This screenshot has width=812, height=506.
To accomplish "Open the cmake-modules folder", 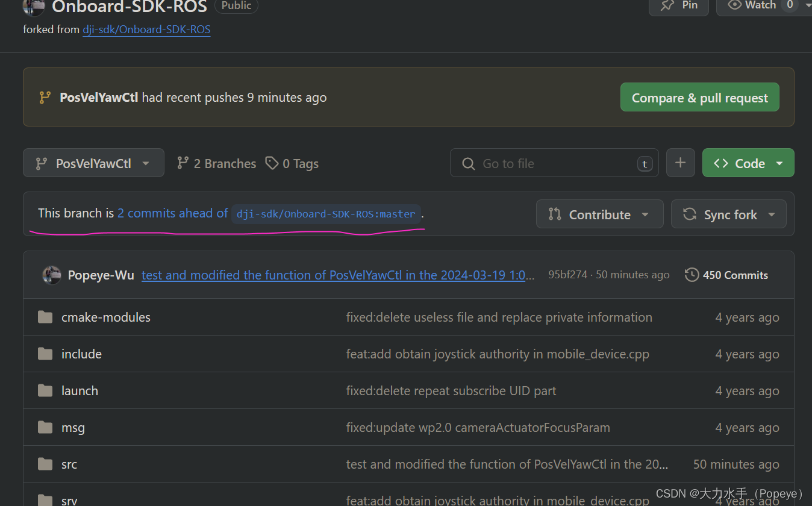I will point(106,317).
